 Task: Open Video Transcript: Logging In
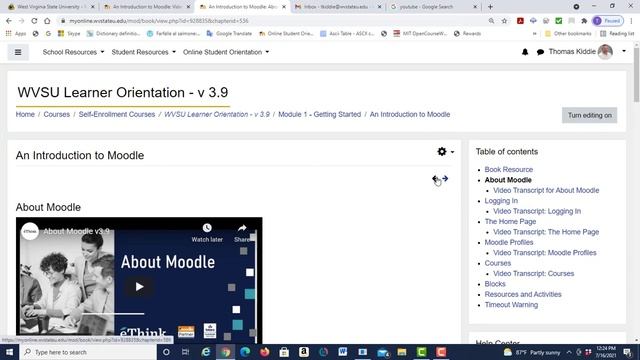coord(537,211)
